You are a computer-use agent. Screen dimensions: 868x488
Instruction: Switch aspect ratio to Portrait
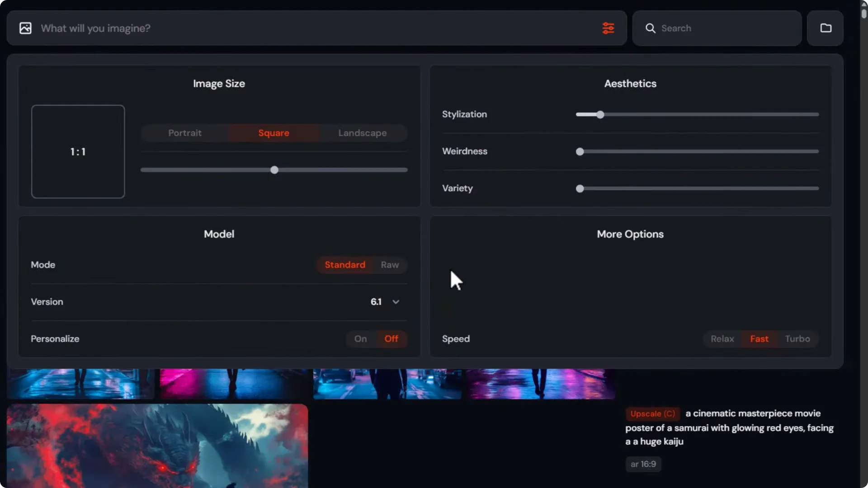point(185,133)
